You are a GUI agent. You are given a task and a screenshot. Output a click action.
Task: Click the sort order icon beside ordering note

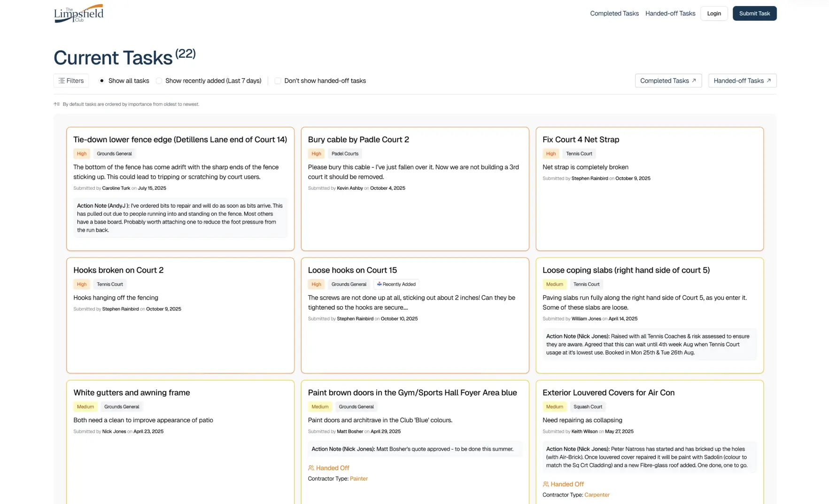tap(56, 104)
